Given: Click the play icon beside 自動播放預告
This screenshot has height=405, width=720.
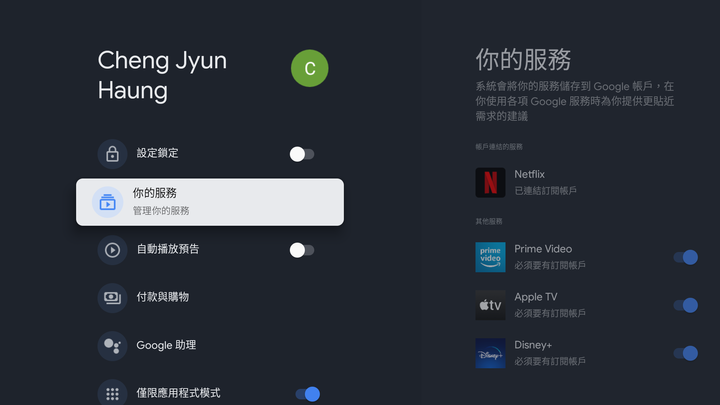Looking at the screenshot, I should point(112,250).
